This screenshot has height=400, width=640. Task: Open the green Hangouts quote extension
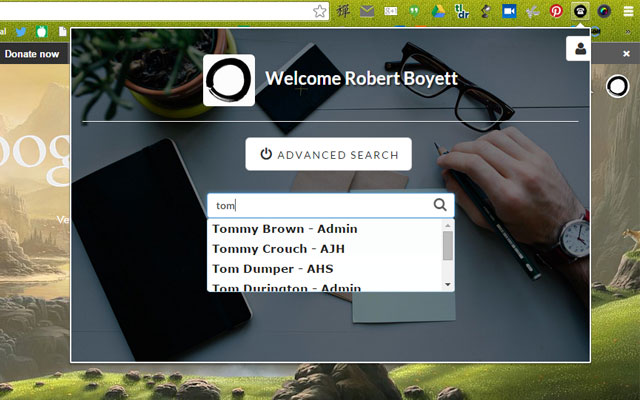click(414, 11)
